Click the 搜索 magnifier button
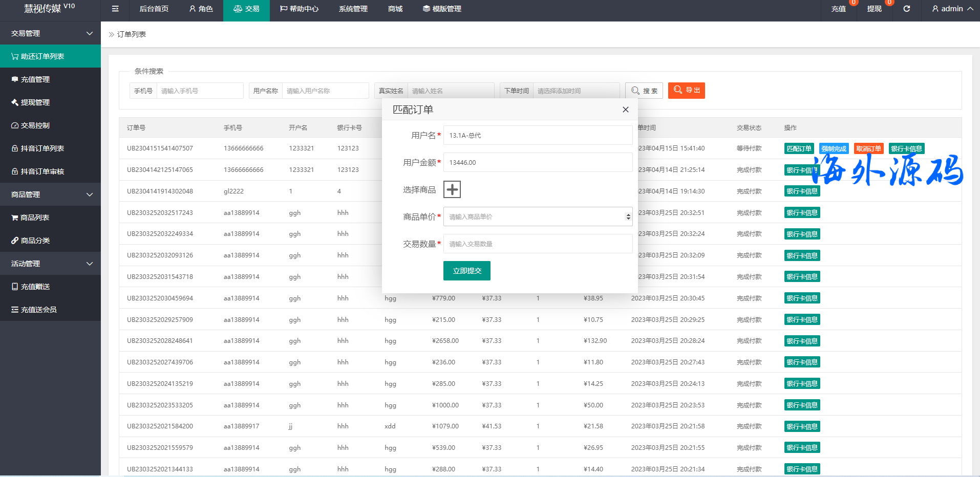Viewport: 980px width, 477px height. click(644, 91)
